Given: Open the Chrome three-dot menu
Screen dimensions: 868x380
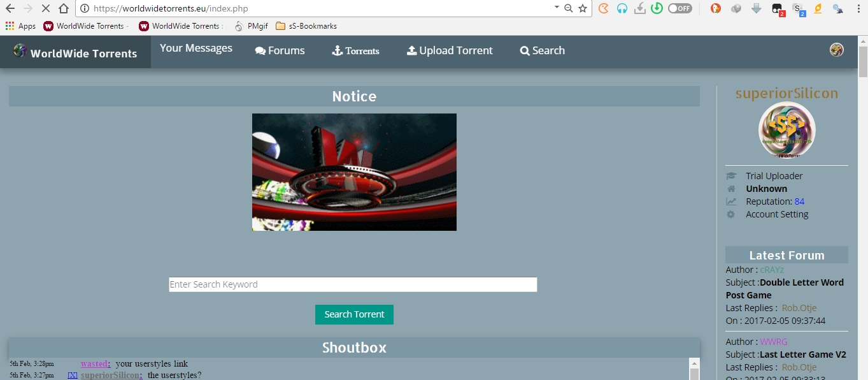Looking at the screenshot, I should pyautogui.click(x=858, y=8).
